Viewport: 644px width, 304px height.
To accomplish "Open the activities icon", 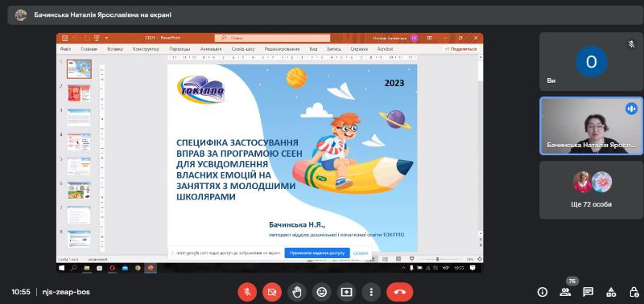I will 611,292.
